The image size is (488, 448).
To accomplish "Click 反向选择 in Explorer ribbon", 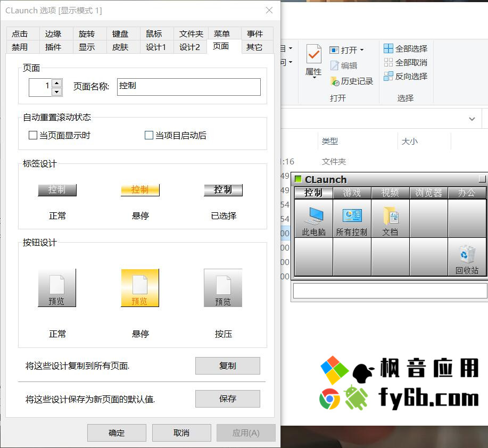I will point(406,76).
